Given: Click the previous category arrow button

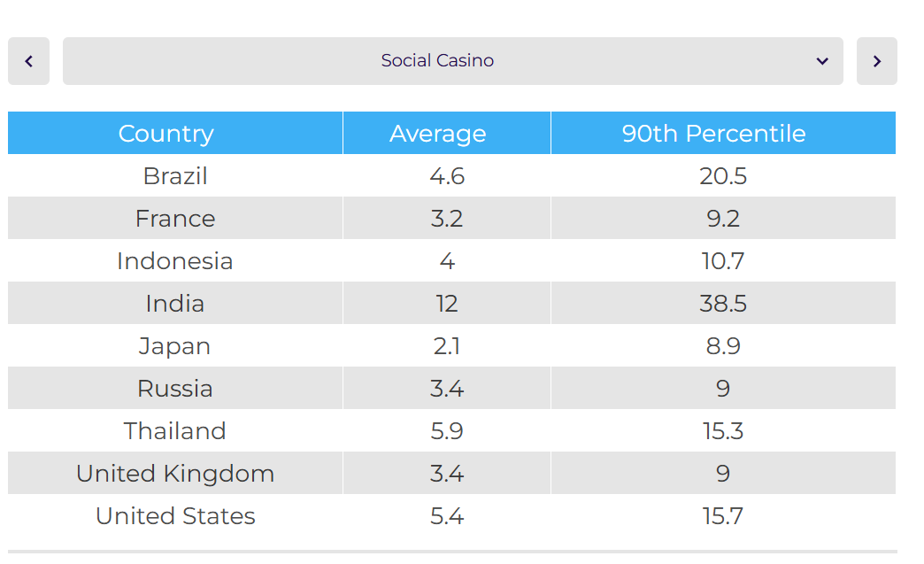Looking at the screenshot, I should click(29, 61).
